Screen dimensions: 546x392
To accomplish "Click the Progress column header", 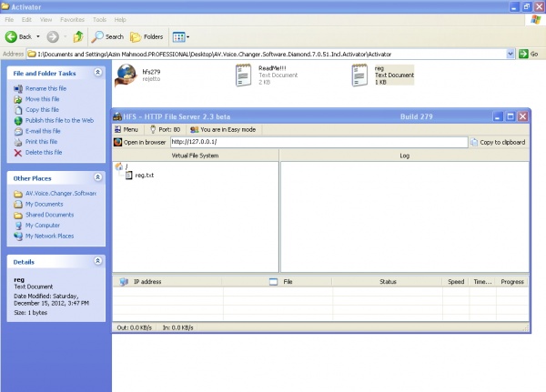I will click(x=511, y=282).
